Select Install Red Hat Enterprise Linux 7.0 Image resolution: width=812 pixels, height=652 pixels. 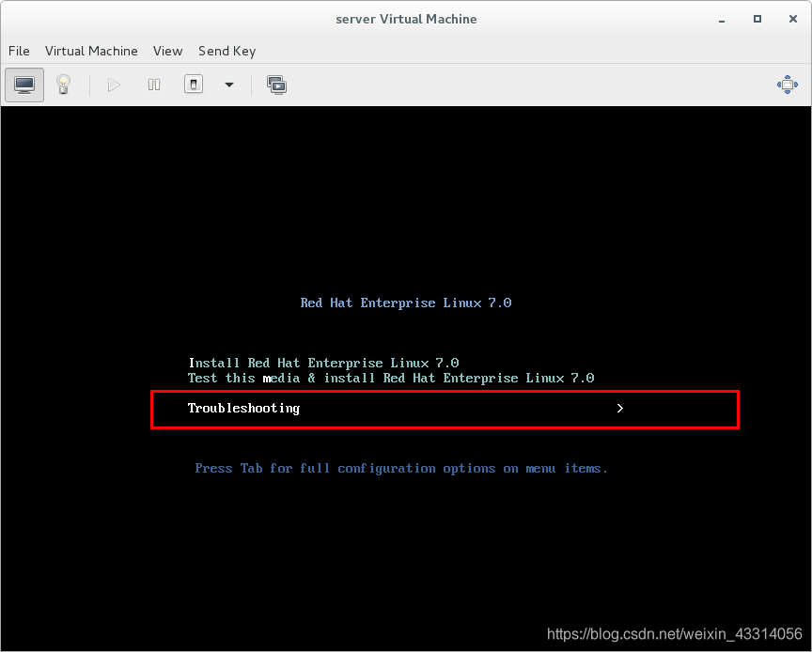[323, 363]
